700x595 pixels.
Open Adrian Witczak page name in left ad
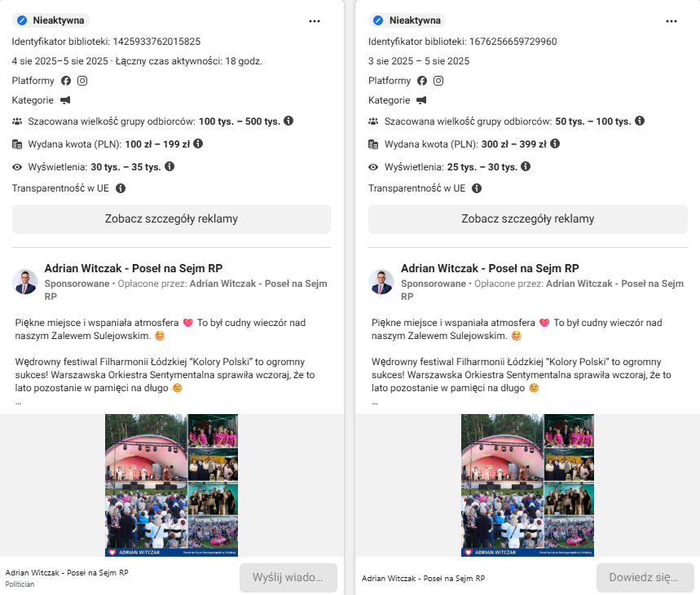[x=134, y=268]
